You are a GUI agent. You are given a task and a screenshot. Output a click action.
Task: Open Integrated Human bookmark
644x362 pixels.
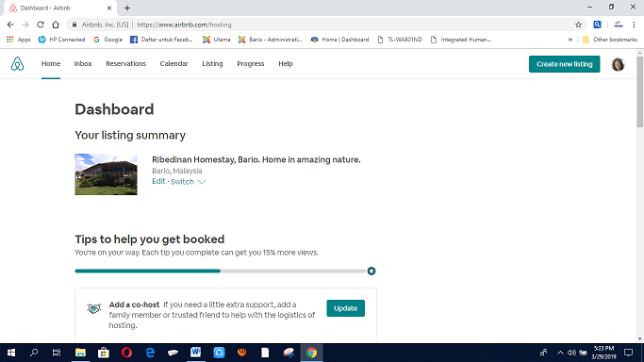coord(461,40)
